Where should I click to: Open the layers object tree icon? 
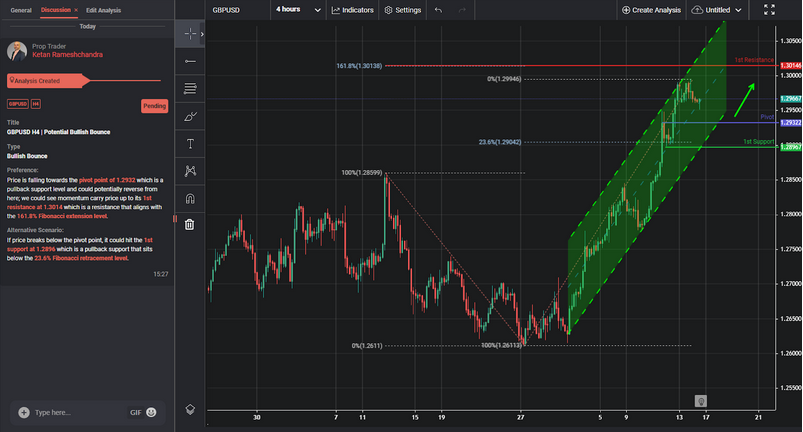point(190,409)
